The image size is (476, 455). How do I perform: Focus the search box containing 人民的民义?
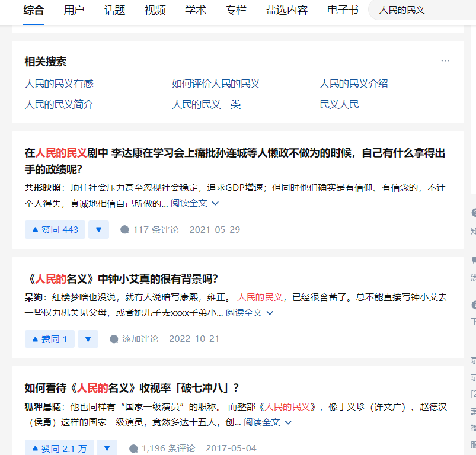pyautogui.click(x=422, y=10)
